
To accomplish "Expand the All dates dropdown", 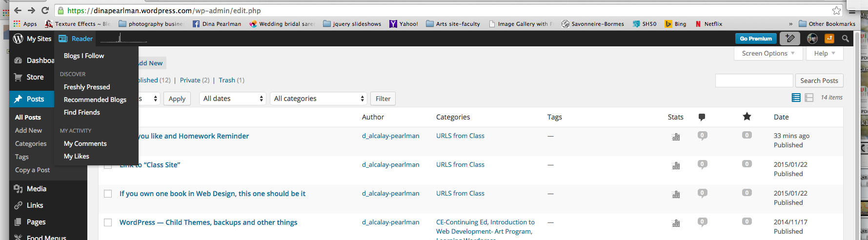I will click(x=233, y=99).
